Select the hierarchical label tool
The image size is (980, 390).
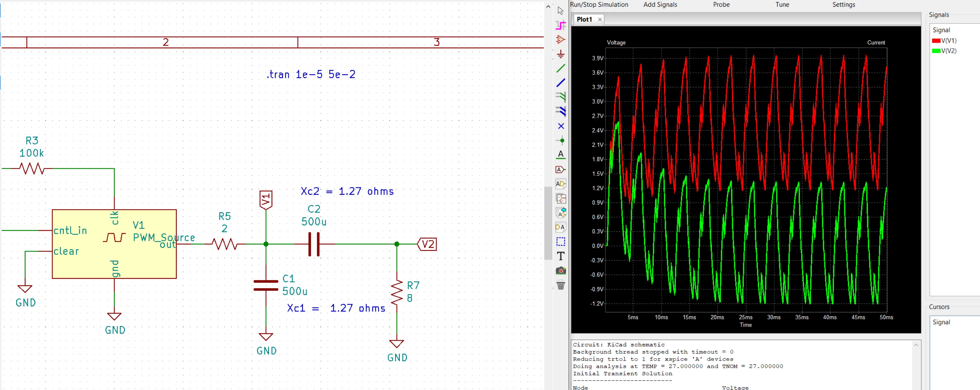point(560,184)
